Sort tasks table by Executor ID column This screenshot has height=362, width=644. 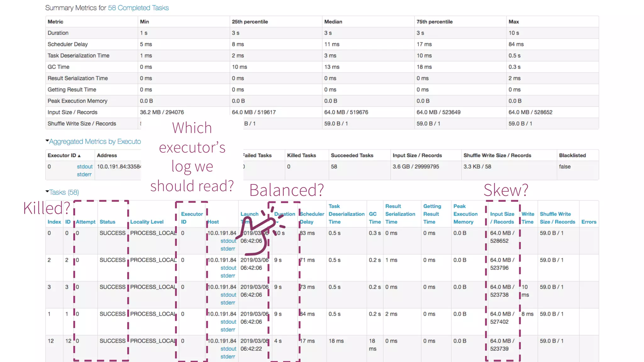click(192, 218)
